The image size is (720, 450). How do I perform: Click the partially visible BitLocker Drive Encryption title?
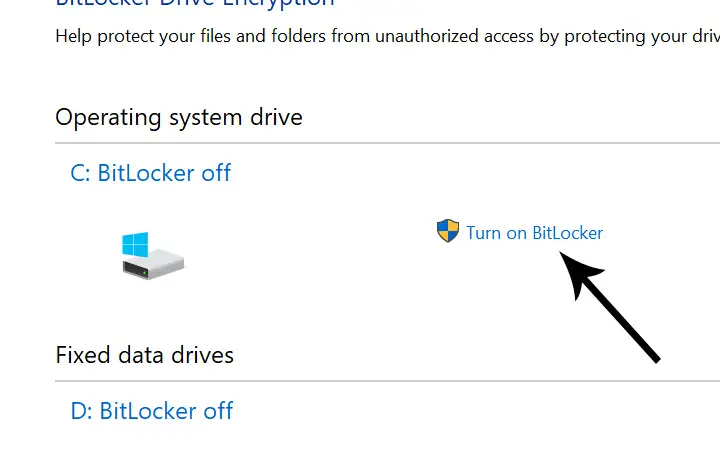(x=195, y=3)
